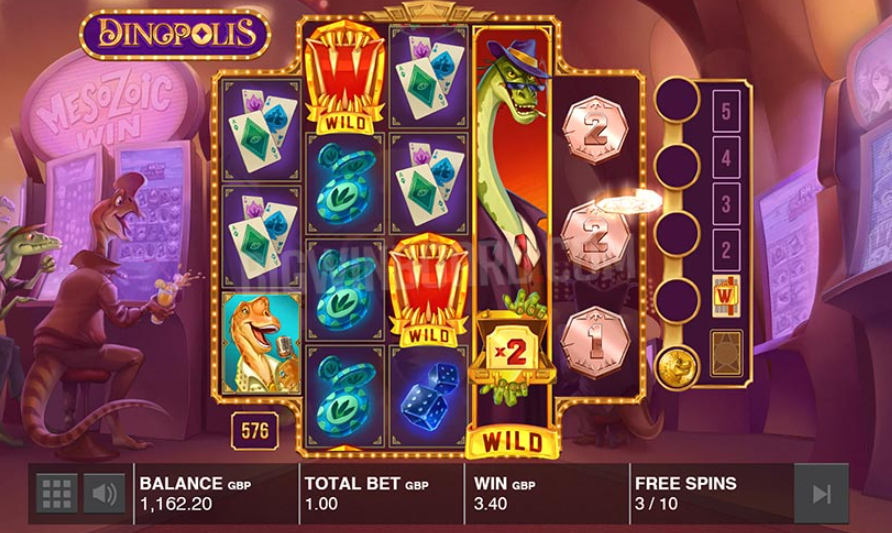Screen dimensions: 892x533
Task: Click the Dinopolis logo
Action: pos(175,34)
